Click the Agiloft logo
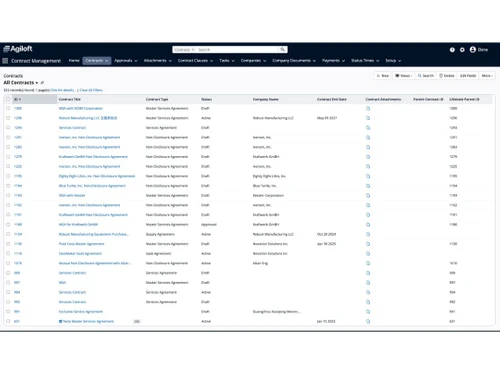 (18, 49)
